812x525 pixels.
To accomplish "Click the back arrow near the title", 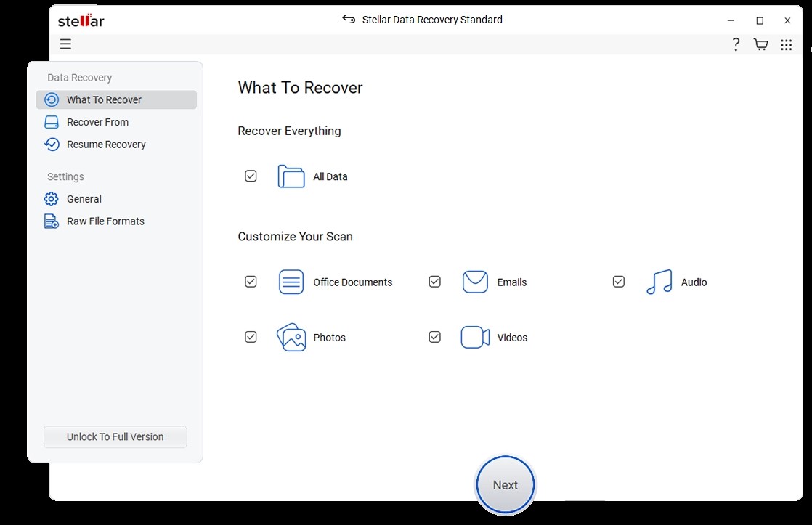I will pos(348,20).
